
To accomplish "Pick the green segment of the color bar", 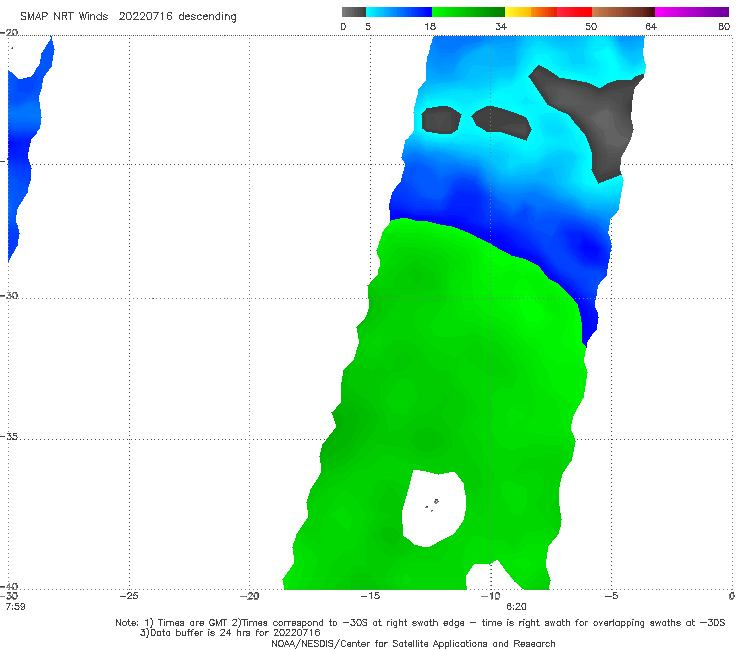I will pyautogui.click(x=468, y=12).
